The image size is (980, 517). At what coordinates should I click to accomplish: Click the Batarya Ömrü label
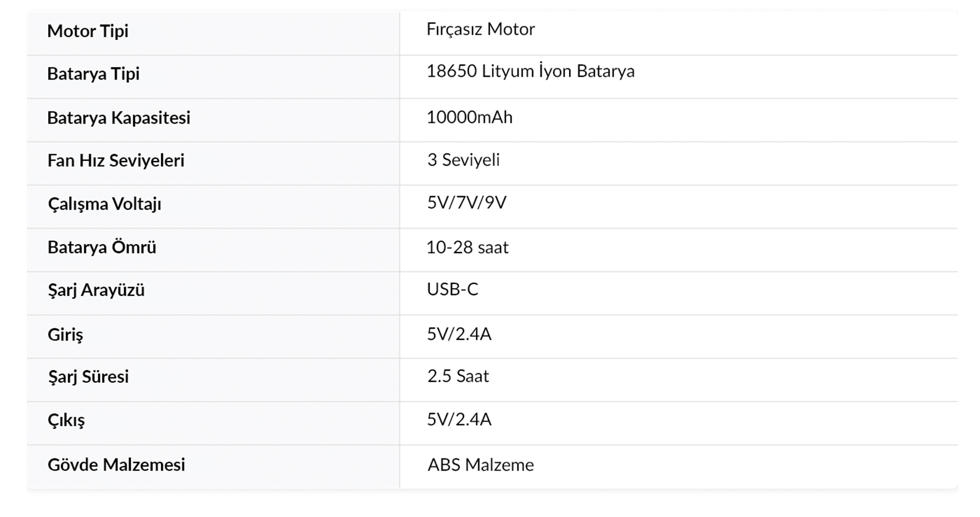pyautogui.click(x=102, y=247)
